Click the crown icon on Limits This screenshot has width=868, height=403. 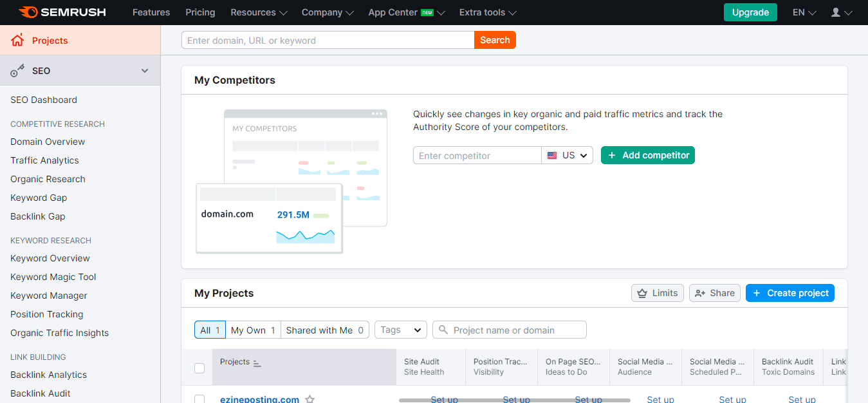tap(642, 293)
